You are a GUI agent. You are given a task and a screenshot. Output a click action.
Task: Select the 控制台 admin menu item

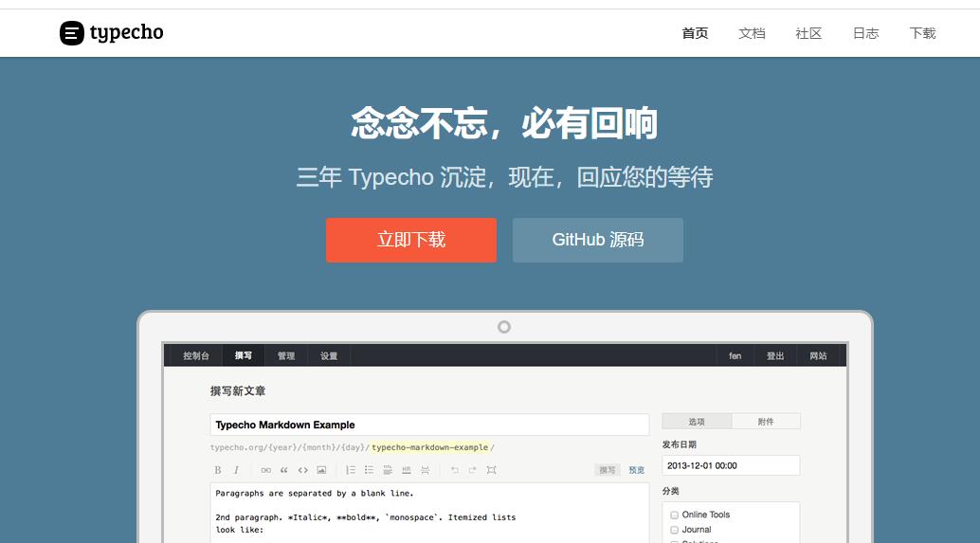[195, 355]
